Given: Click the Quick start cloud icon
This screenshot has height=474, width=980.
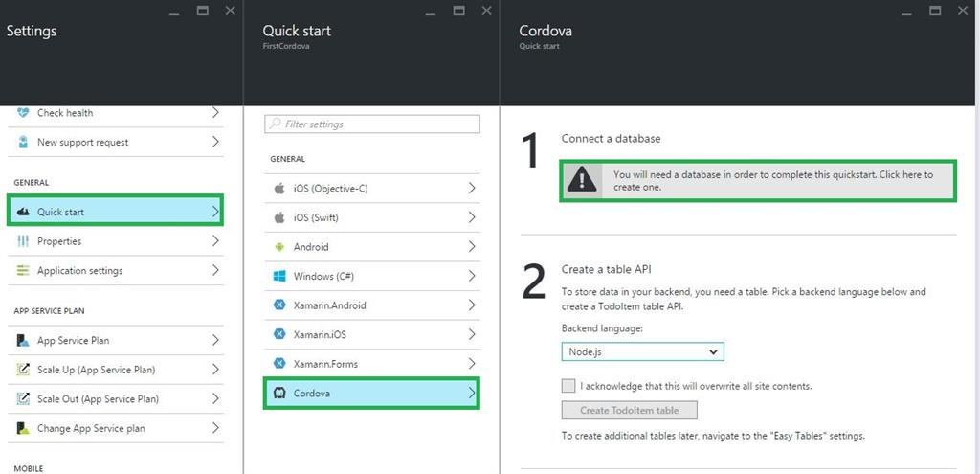Looking at the screenshot, I should coord(23,212).
